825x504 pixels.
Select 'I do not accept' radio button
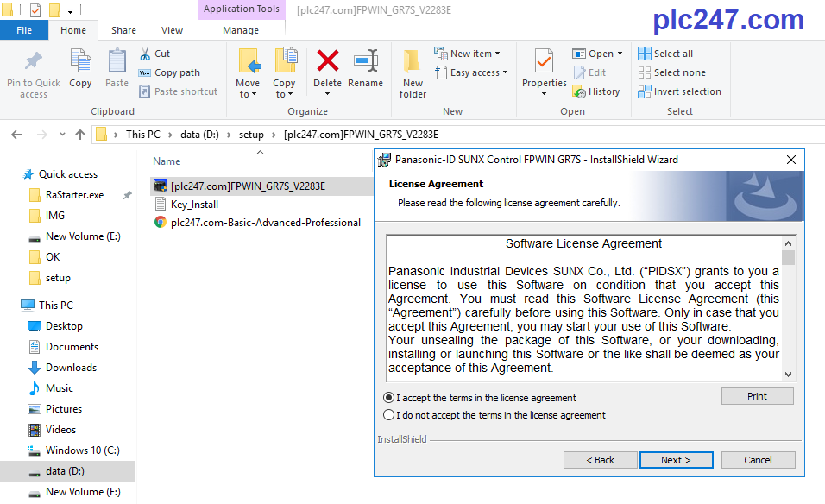pyautogui.click(x=389, y=415)
